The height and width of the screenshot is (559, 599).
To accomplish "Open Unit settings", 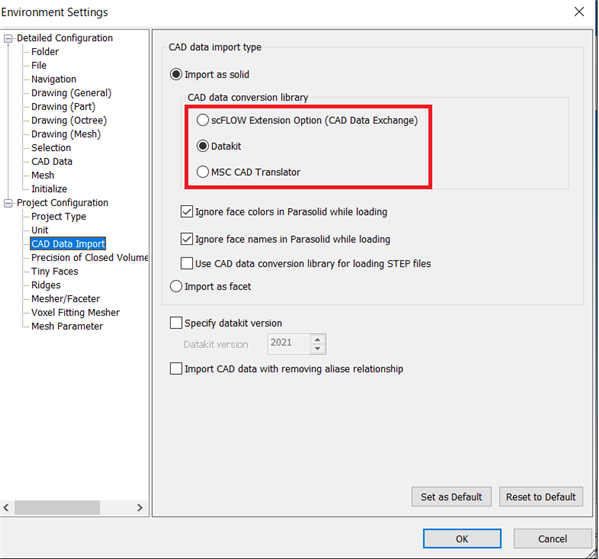I will click(40, 230).
